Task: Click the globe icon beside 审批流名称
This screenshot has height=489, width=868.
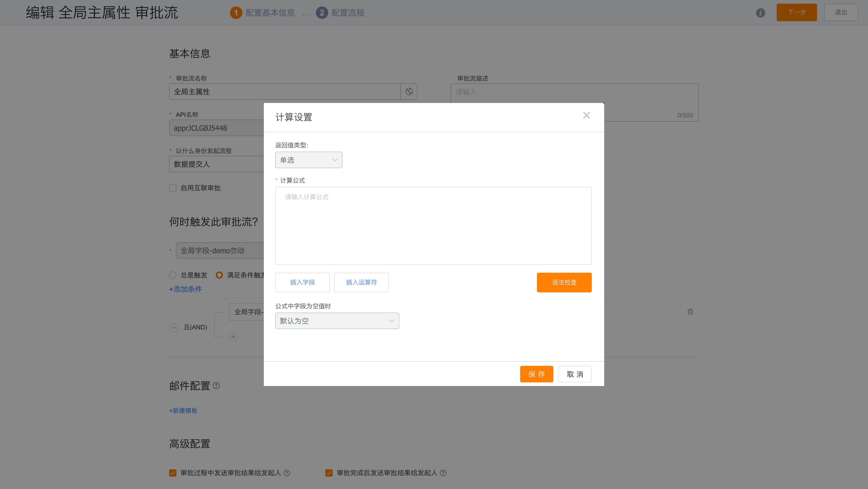Action: tap(409, 92)
